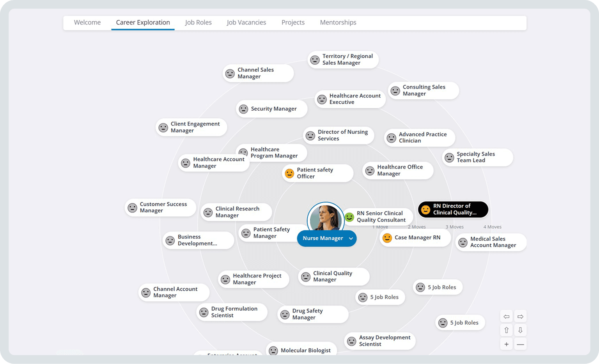Expand the 5 Job Roles cluster near the bottom right

460,323
